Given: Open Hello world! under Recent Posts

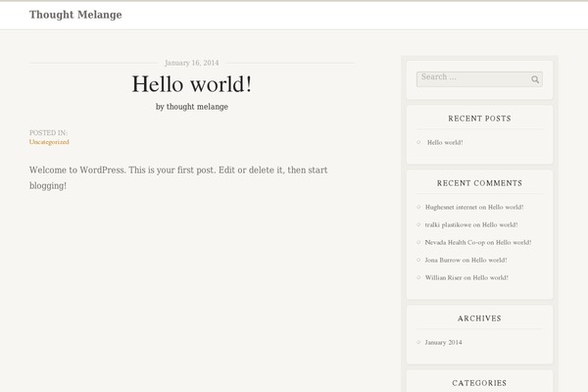Looking at the screenshot, I should point(445,142).
